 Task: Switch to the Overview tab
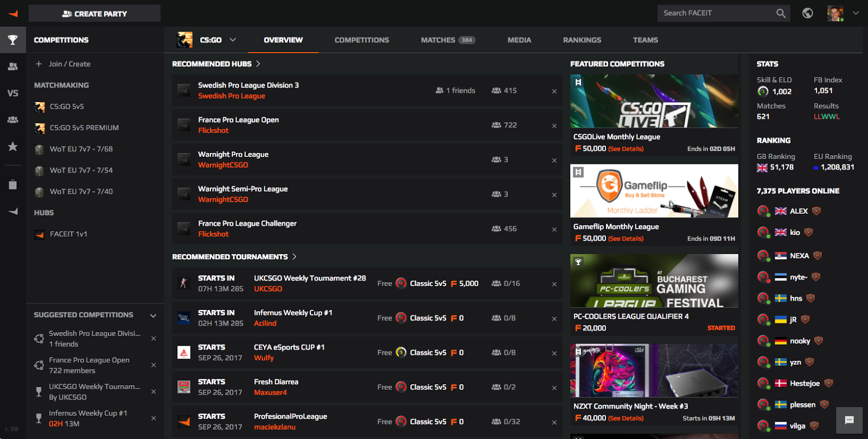[x=283, y=40]
